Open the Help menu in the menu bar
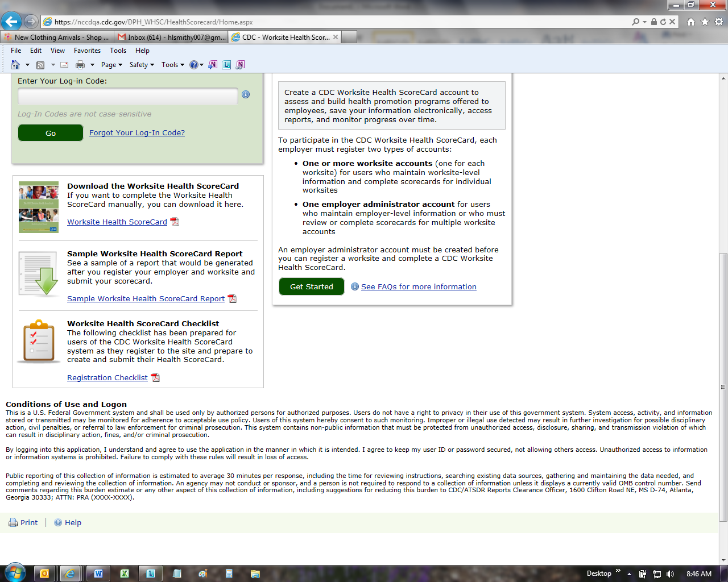728x582 pixels. click(142, 51)
